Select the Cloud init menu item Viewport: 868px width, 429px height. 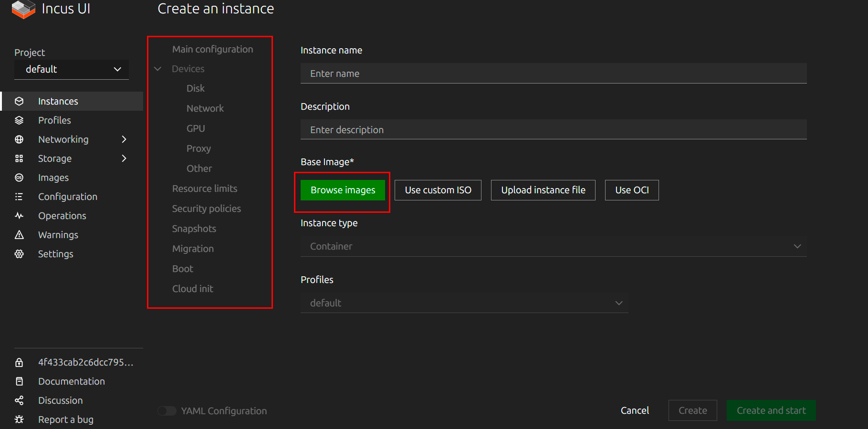(193, 289)
